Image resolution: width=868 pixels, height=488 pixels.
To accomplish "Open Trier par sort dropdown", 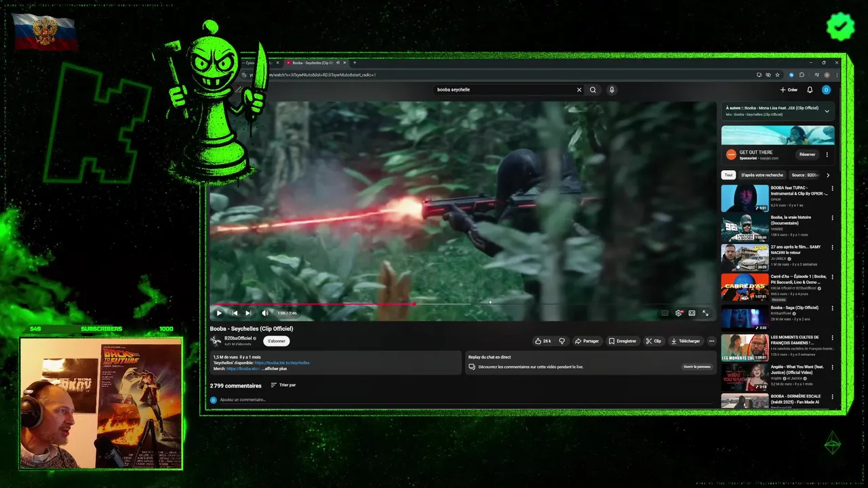I will 283,385.
